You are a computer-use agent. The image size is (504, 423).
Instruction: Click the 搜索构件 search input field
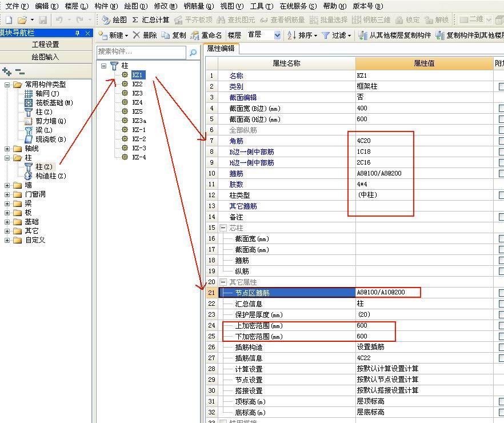click(141, 52)
